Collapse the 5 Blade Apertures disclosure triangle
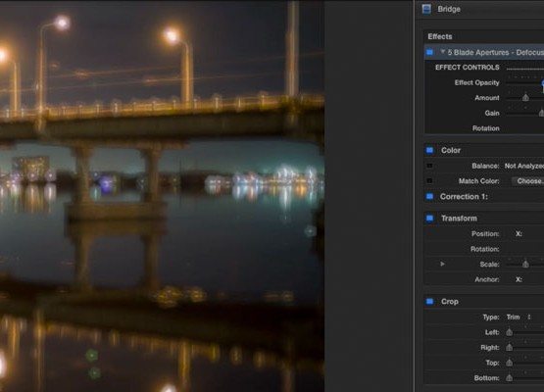This screenshot has width=544, height=392. (x=443, y=52)
